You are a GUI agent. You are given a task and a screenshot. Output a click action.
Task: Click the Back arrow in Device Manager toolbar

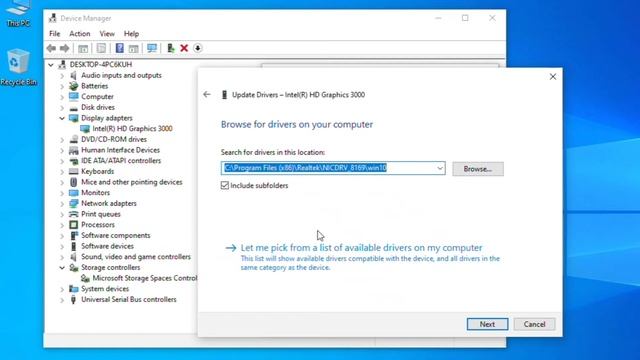pyautogui.click(x=51, y=48)
